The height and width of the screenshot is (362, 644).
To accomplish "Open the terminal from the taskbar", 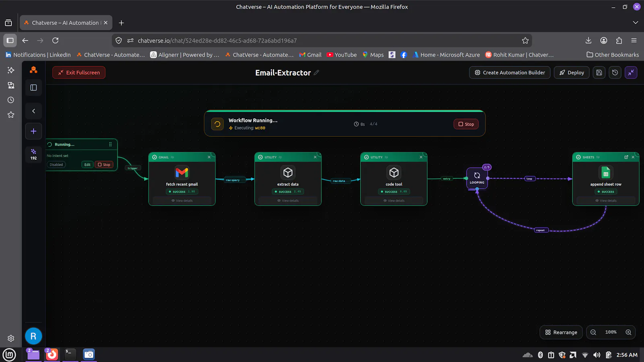I will point(70,354).
